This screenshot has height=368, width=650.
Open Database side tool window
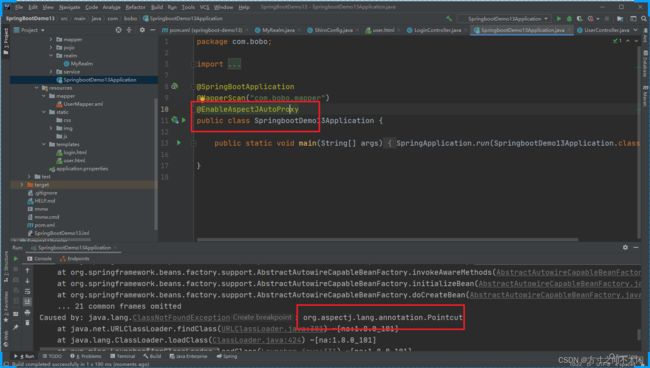click(x=645, y=63)
